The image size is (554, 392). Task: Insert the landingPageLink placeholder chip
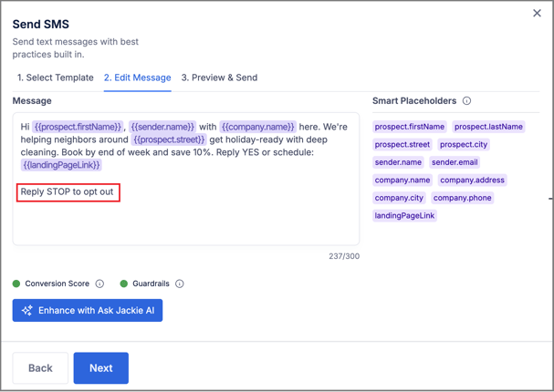pyautogui.click(x=404, y=216)
